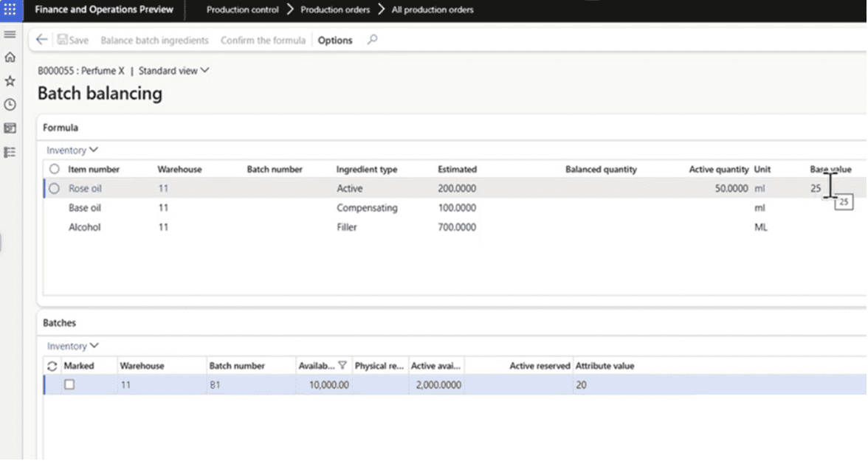868x475 pixels.
Task: Select the Rose oil row radio button
Action: coord(54,188)
